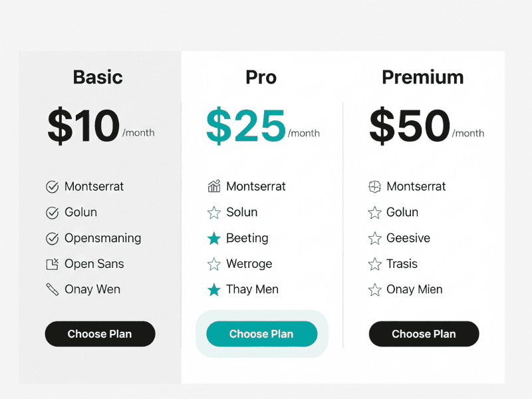Click the globe icon beside Premium Montserrat

tap(374, 187)
